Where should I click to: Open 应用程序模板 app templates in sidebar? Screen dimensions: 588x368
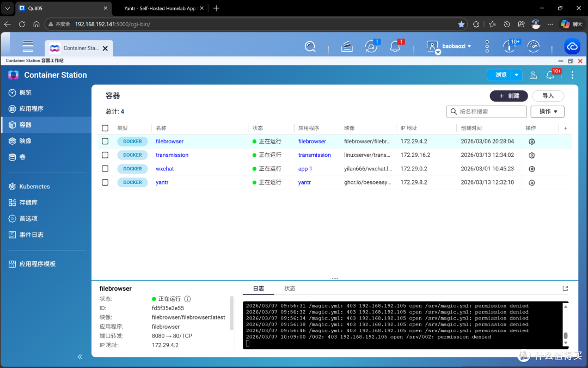[46, 264]
